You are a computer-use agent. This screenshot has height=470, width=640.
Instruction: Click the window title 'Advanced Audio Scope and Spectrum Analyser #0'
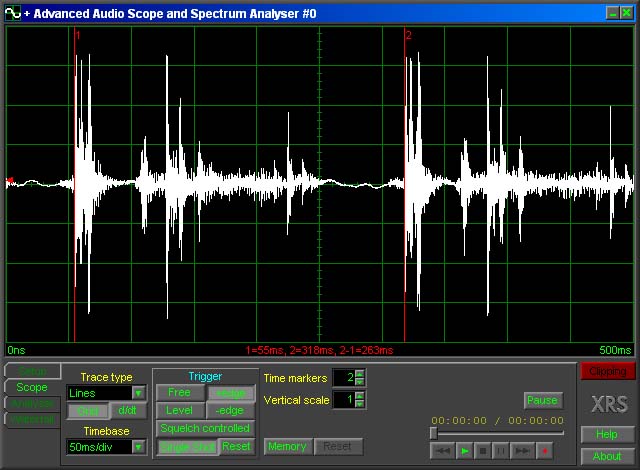click(175, 13)
